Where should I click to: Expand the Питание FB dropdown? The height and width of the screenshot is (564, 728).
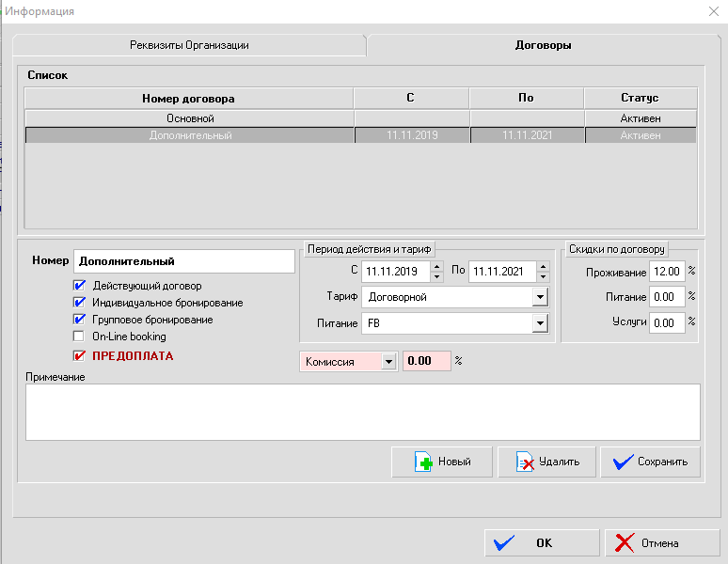click(539, 324)
